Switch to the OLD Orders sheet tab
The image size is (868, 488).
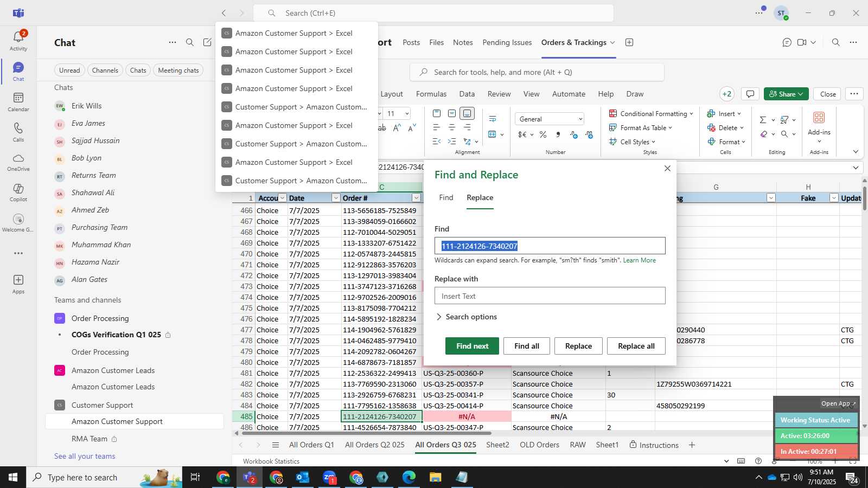click(x=539, y=445)
